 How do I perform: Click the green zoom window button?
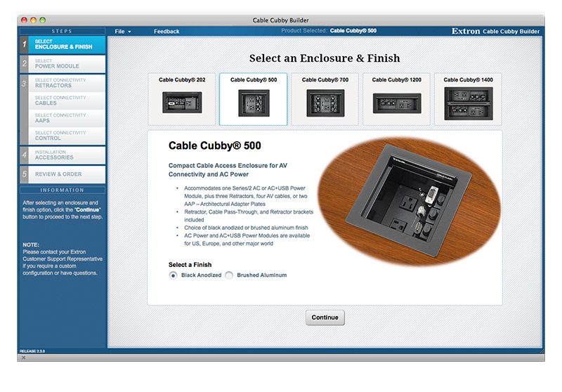coord(43,20)
